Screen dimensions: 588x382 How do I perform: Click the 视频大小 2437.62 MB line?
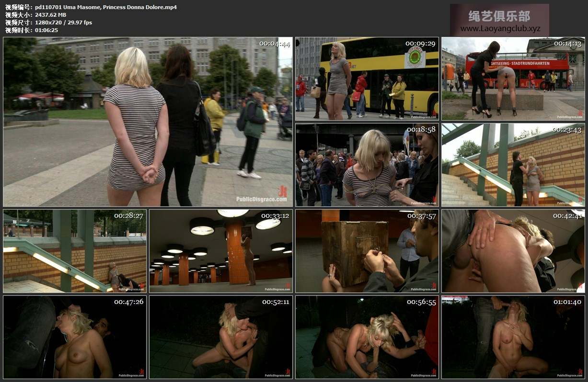tap(36, 15)
